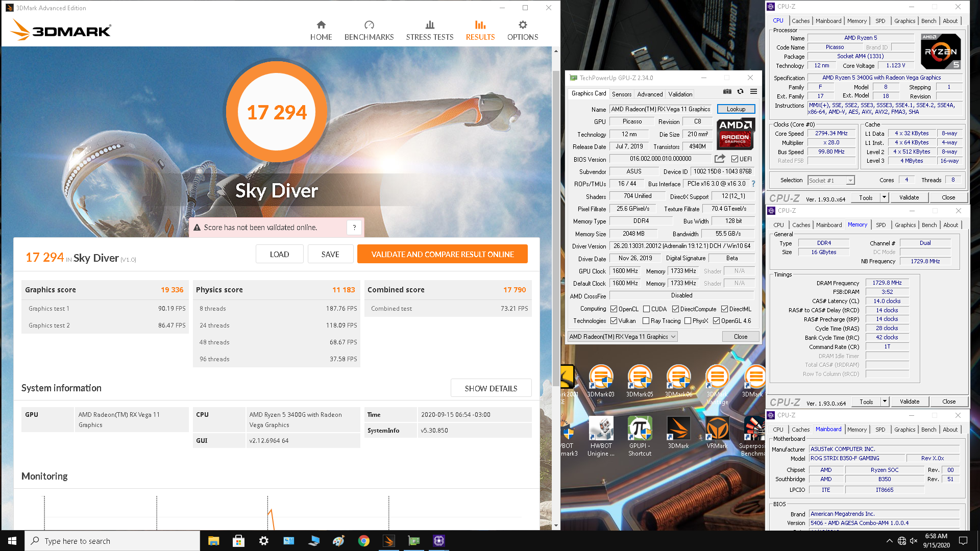Toggle UEFI checkbox in GPU-Z
Screen dimensions: 980x551
tap(734, 159)
